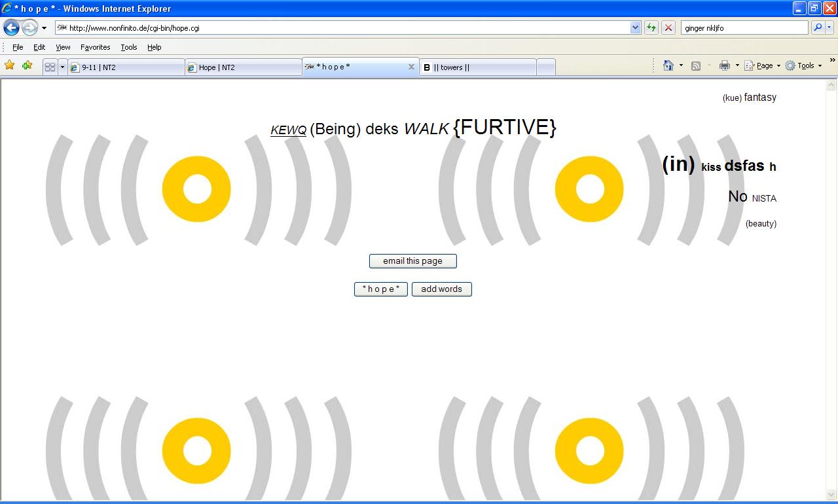The height and width of the screenshot is (504, 838).
Task: Click the bold word 'dsfas'
Action: (744, 166)
